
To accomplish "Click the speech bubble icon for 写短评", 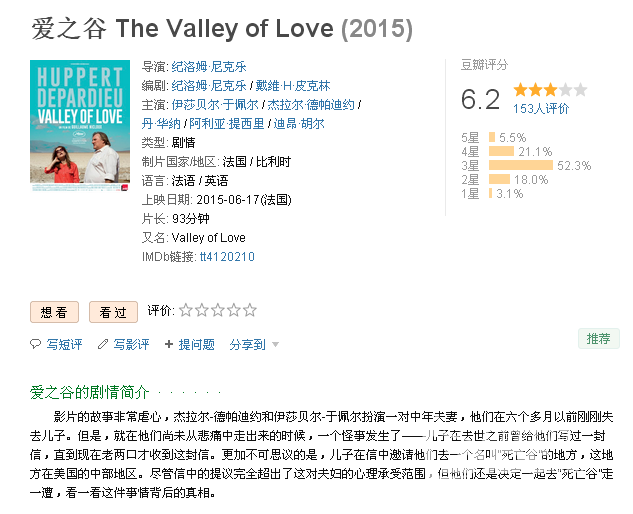I will [x=36, y=344].
